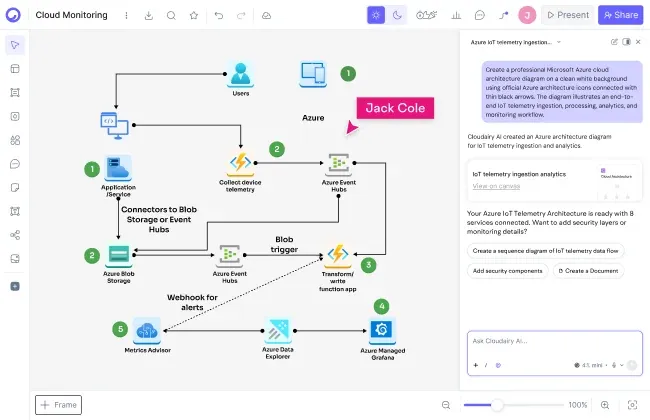The image size is (650, 420).
Task: Click the plus attach icon in chat input
Action: click(476, 365)
